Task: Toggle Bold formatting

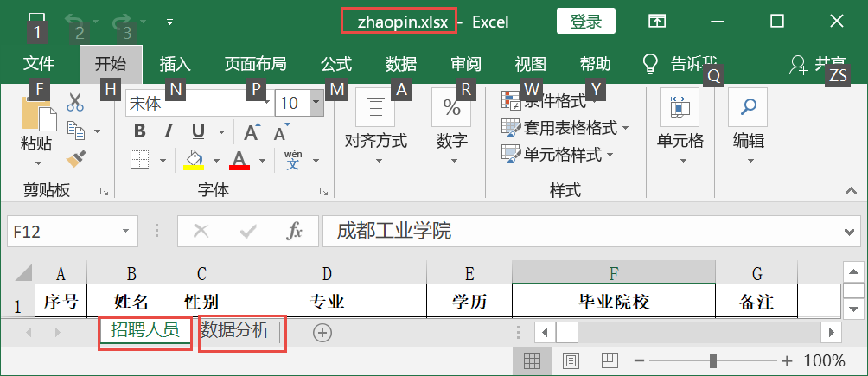Action: 139,131
